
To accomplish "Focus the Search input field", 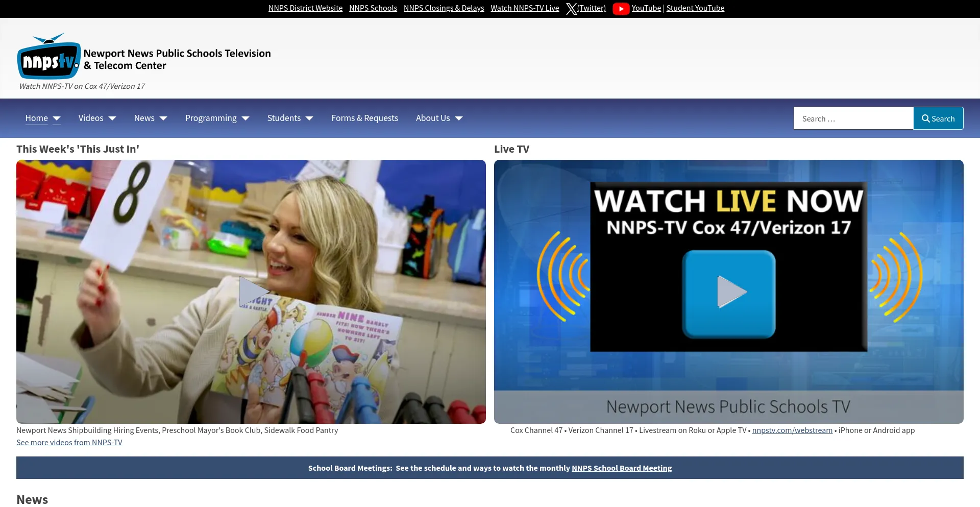I will [x=853, y=118].
